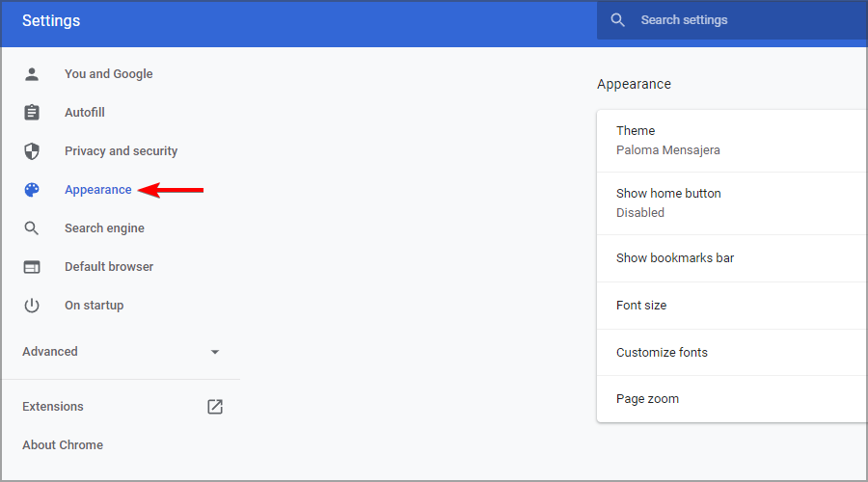This screenshot has height=482, width=868.
Task: Click the search icon in the settings bar
Action: point(617,20)
